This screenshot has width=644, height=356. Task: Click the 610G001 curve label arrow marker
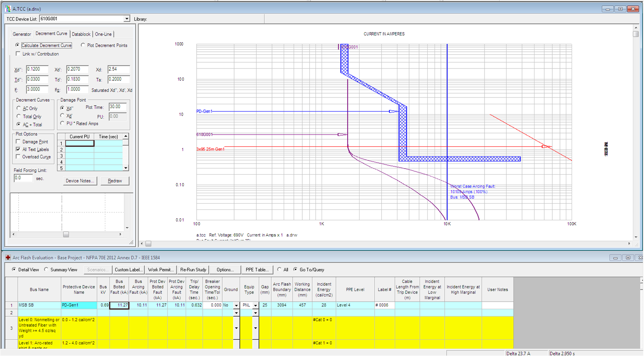point(342,135)
